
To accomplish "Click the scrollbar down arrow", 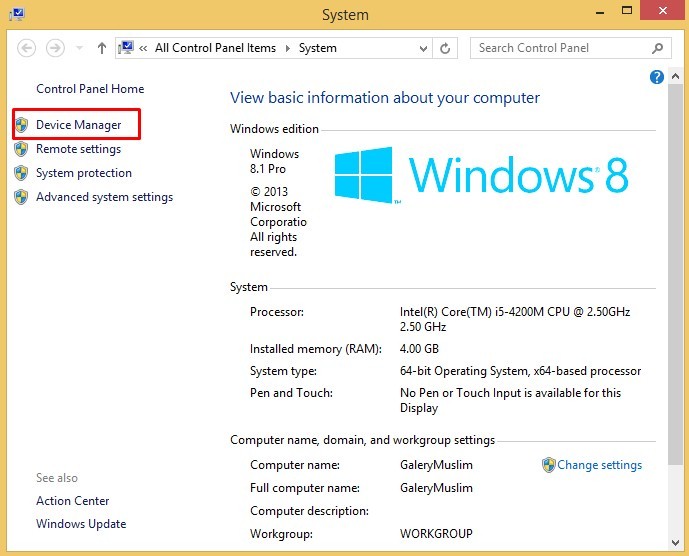I will [x=675, y=543].
